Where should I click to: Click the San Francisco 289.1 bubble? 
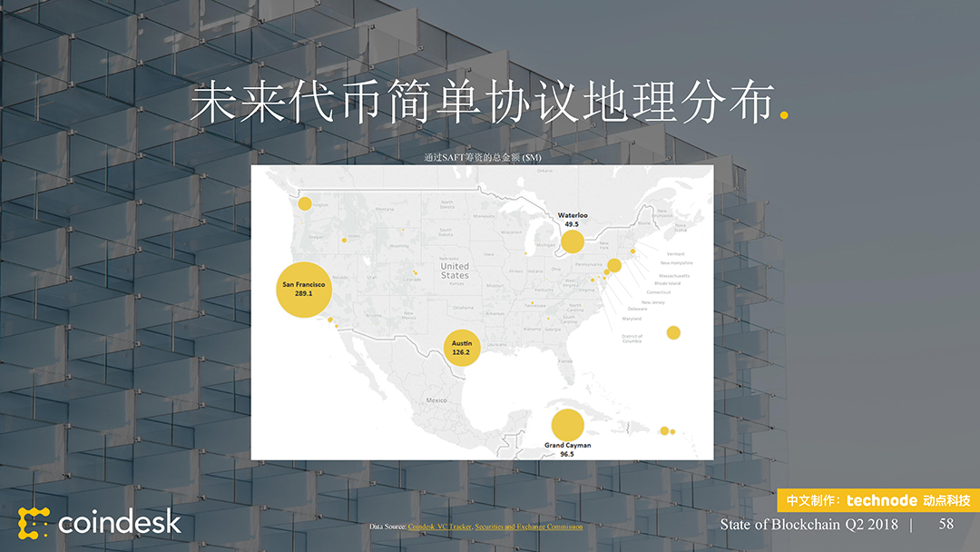tap(303, 290)
